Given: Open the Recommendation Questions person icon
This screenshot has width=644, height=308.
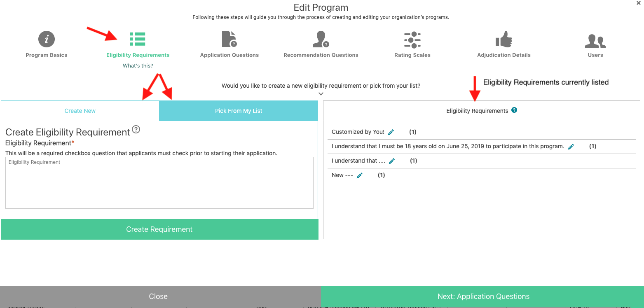Looking at the screenshot, I should pyautogui.click(x=321, y=39).
